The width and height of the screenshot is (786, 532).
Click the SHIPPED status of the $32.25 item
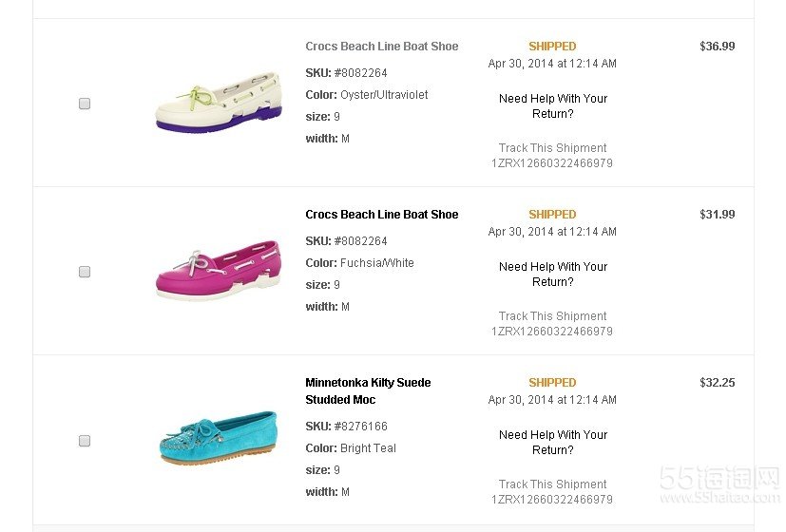552,383
